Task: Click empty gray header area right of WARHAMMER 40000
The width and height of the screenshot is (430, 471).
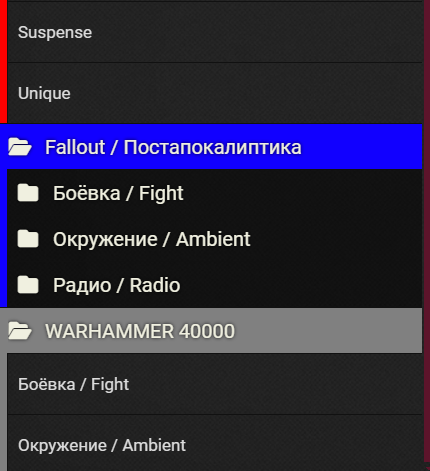Action: [328, 331]
